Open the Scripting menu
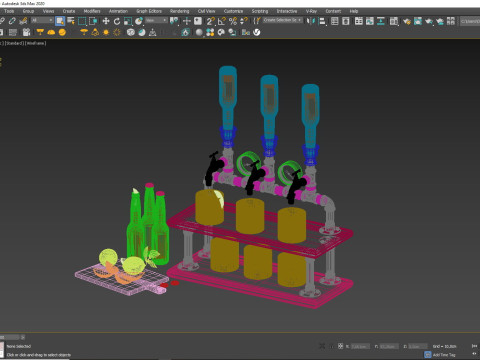The height and width of the screenshot is (360, 480). pyautogui.click(x=260, y=11)
